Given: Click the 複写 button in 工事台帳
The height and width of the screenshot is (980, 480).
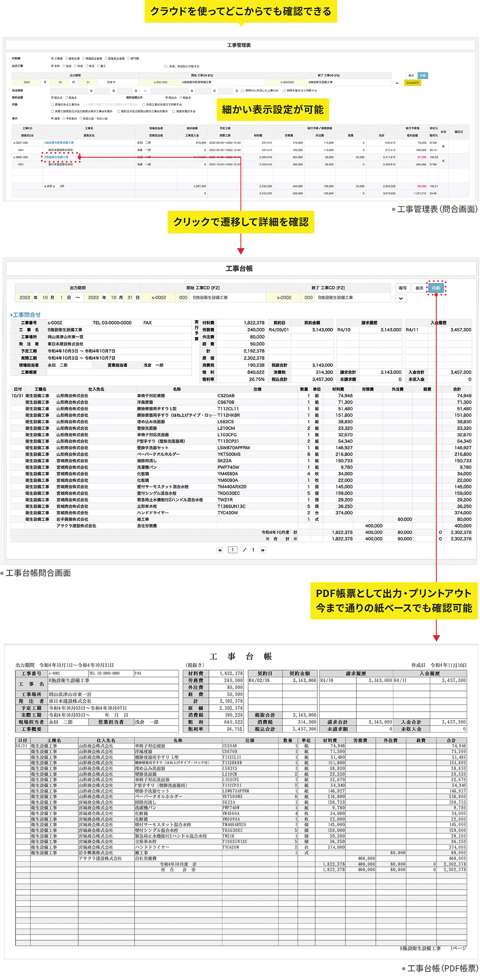Looking at the screenshot, I should [403, 288].
